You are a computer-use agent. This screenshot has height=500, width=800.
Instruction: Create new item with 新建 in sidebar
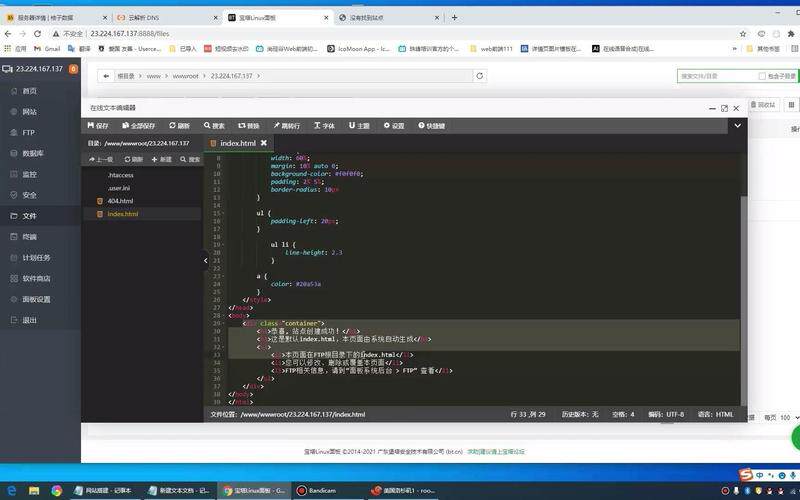161,160
